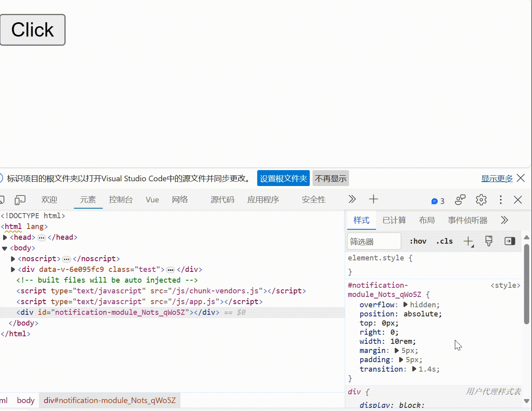Collapse the body element node

coord(5,248)
